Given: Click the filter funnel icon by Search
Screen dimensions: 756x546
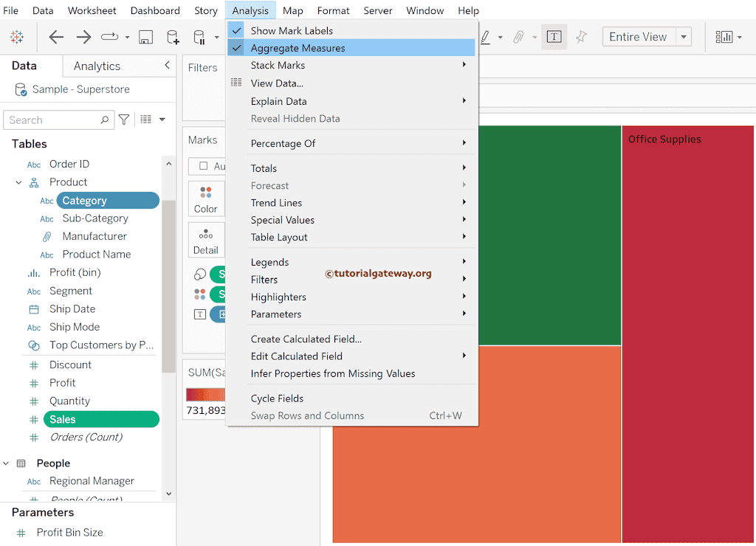Looking at the screenshot, I should [x=124, y=120].
